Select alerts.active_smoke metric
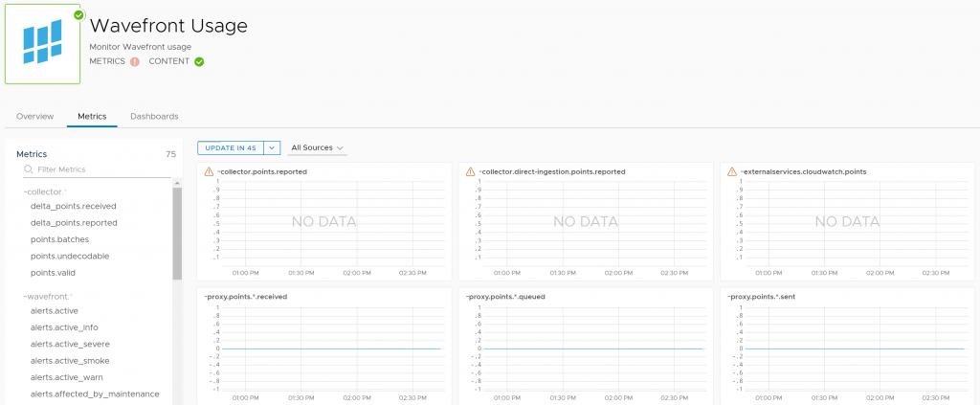The image size is (980, 405). (69, 361)
